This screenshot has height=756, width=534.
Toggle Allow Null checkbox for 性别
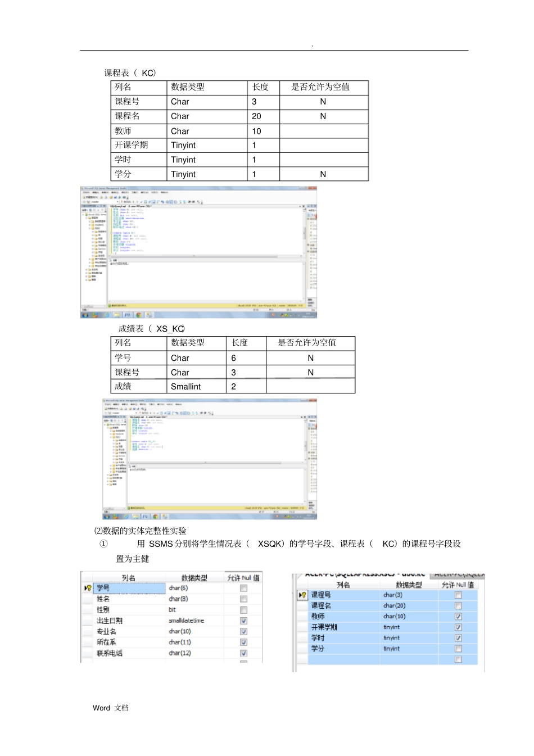pos(243,610)
